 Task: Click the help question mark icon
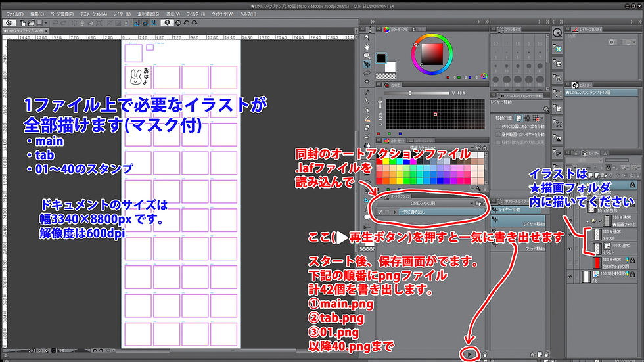[x=167, y=23]
